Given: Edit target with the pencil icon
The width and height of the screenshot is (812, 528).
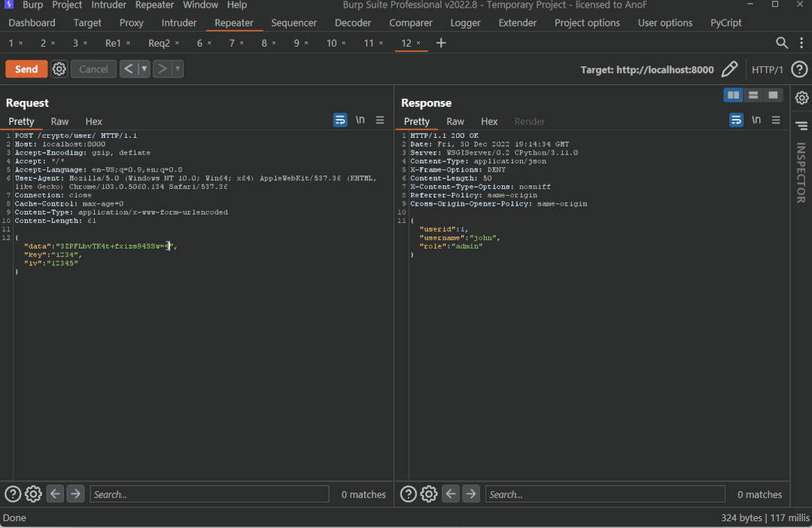Looking at the screenshot, I should click(x=729, y=69).
